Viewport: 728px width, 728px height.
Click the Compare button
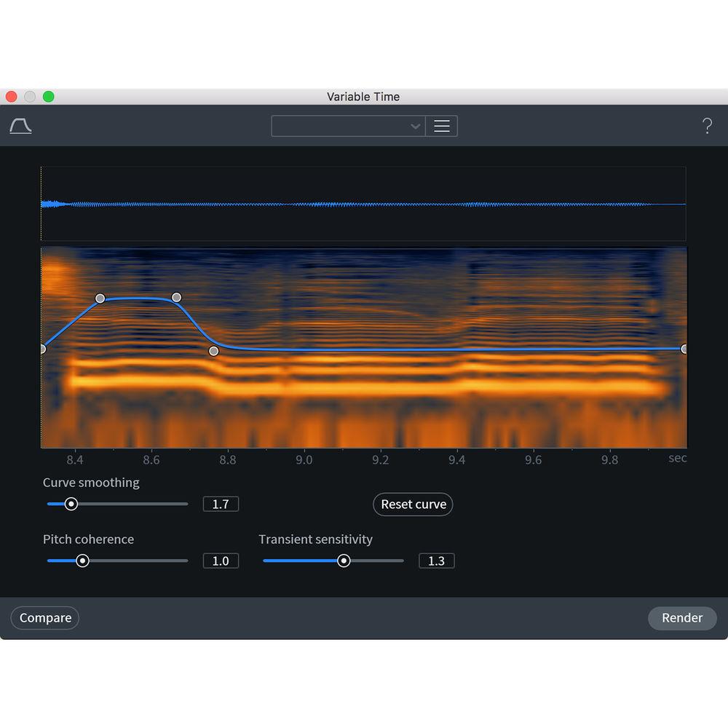[44, 617]
